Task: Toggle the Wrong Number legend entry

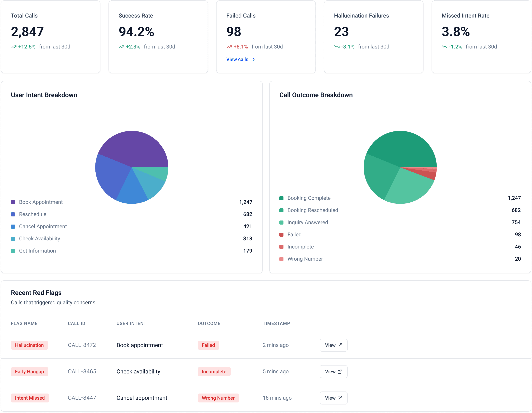Action: click(x=305, y=259)
